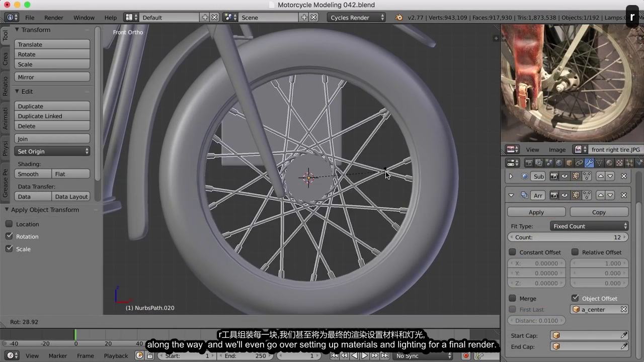Set shading to Smooth
Screen dimensions: 644x362
pyautogui.click(x=33, y=173)
